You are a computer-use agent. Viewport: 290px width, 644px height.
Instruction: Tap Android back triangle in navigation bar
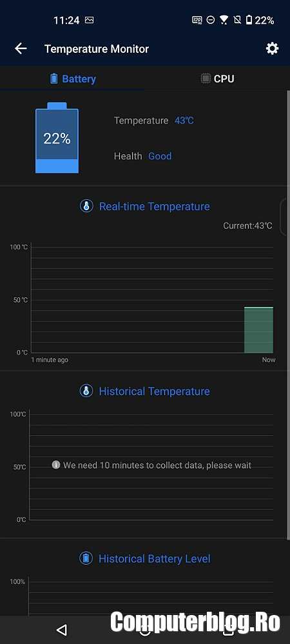62,630
